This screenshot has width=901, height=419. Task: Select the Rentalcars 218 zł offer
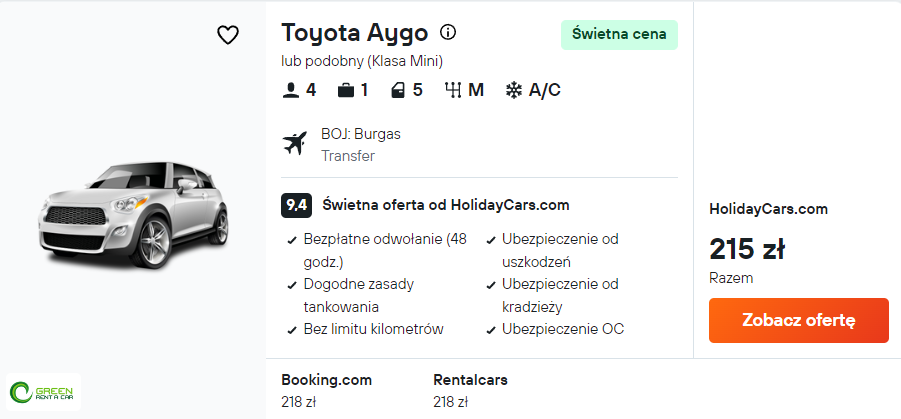(x=470, y=391)
